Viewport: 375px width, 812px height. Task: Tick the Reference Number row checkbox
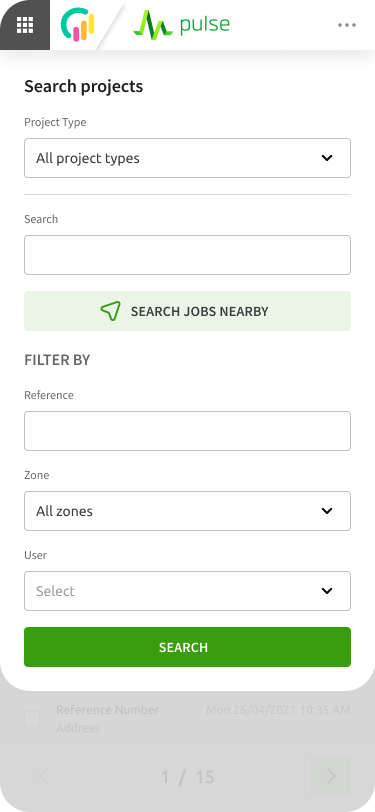click(x=32, y=719)
